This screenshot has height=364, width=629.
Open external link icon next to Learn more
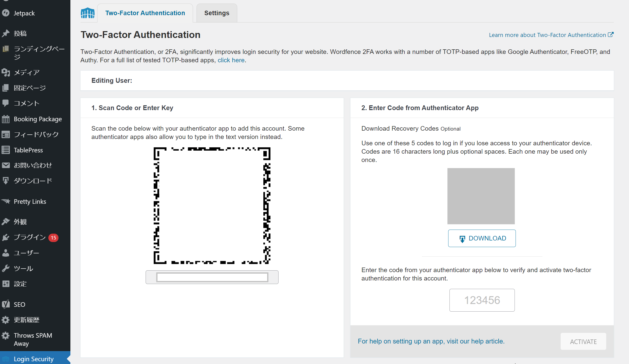pos(611,35)
